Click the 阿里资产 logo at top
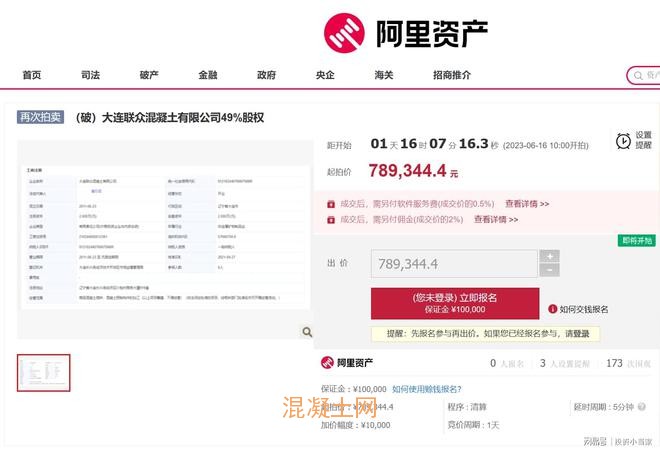Viewport: 660px width, 450px height. click(x=406, y=34)
